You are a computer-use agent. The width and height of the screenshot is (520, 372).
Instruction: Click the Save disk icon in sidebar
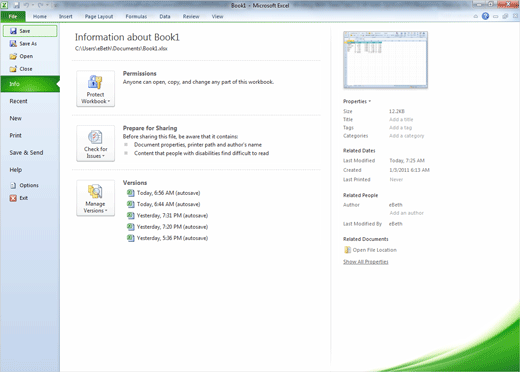coord(13,31)
